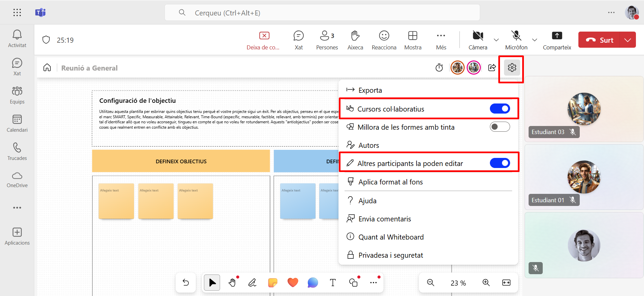The image size is (644, 296).
Task: Click the whiteboard timer icon
Action: [x=439, y=68]
